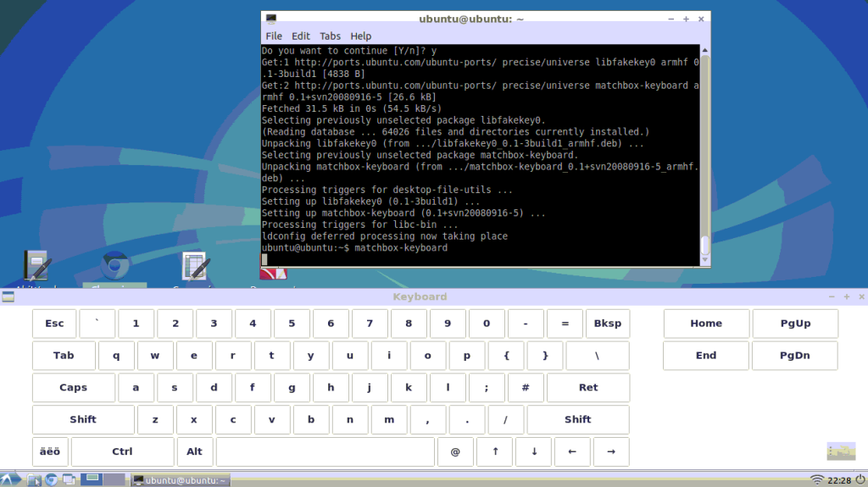Tap the Home key
The image size is (868, 487).
[706, 324]
